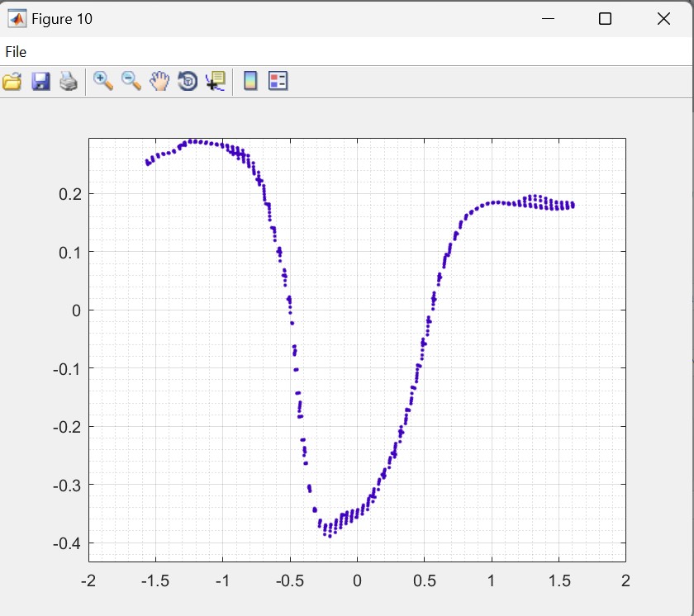This screenshot has width=694, height=616.
Task: Click the lowest data point of the curve
Action: pyautogui.click(x=330, y=536)
